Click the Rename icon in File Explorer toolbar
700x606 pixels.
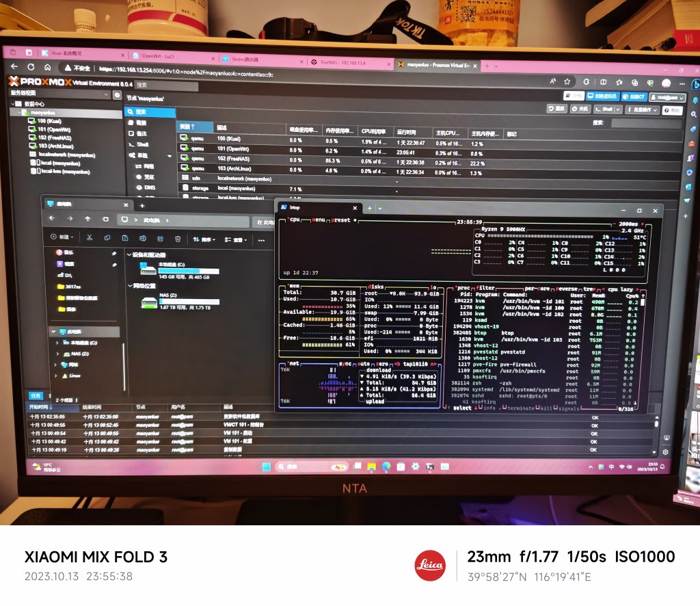point(142,239)
